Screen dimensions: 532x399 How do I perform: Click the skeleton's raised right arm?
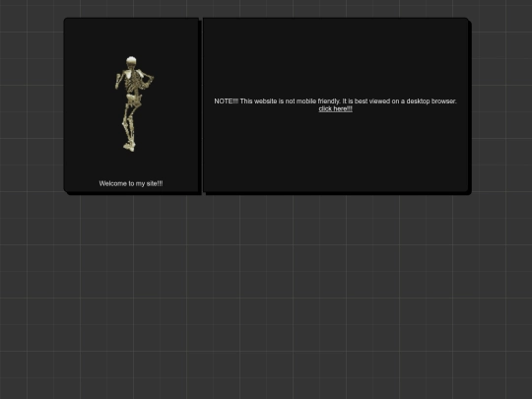[x=147, y=80]
